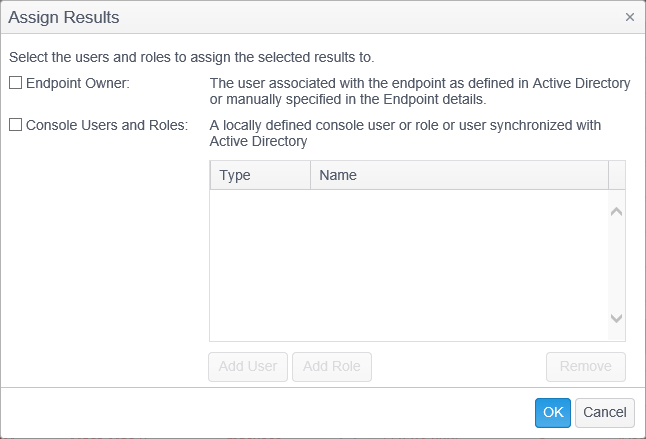The height and width of the screenshot is (439, 646).
Task: Click the blank header cell right of Name
Action: [617, 175]
